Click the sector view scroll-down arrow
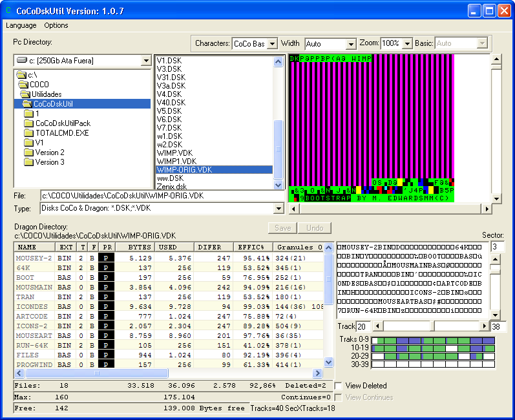The height and width of the screenshot is (420, 515). click(495, 315)
